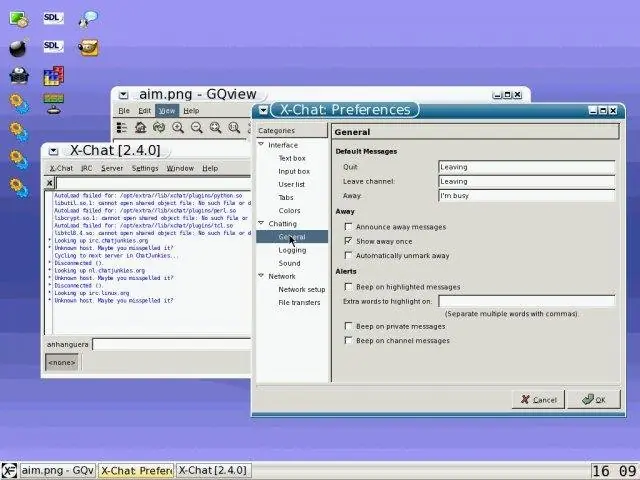
Task: Open the Settings menu in X-Chat
Action: coord(145,168)
